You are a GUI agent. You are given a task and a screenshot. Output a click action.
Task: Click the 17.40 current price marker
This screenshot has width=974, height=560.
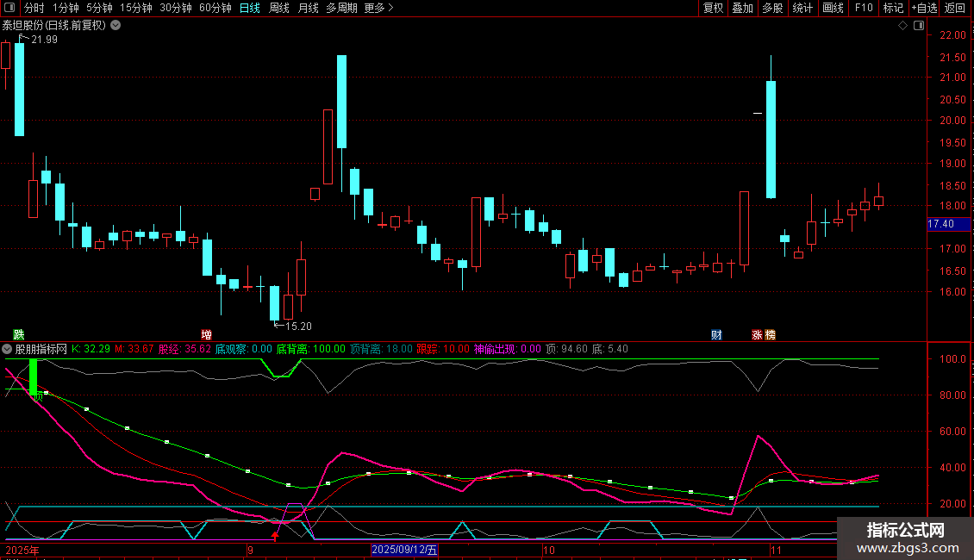(x=940, y=224)
